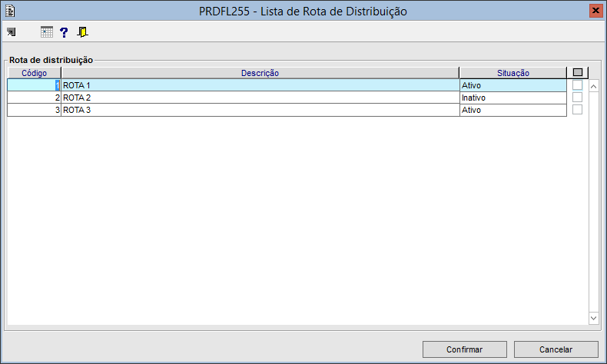Check the box for ROTA 3
This screenshot has width=607, height=364.
click(577, 110)
